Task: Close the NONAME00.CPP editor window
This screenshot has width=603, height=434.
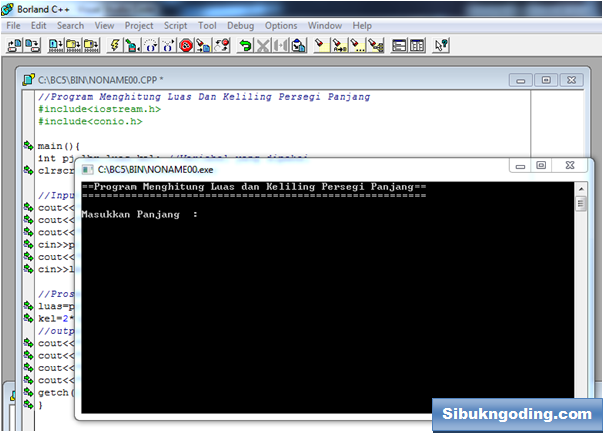Action: tap(571, 80)
